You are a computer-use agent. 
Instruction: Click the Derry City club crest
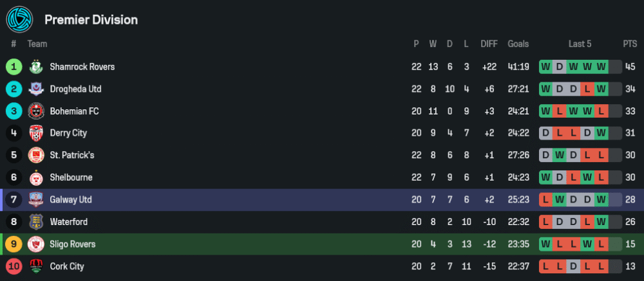click(36, 133)
